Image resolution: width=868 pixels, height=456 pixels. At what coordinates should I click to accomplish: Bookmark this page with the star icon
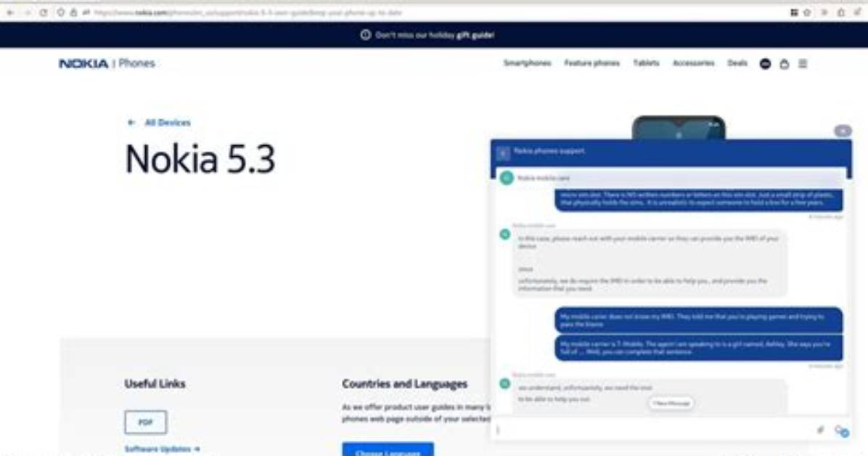click(807, 12)
